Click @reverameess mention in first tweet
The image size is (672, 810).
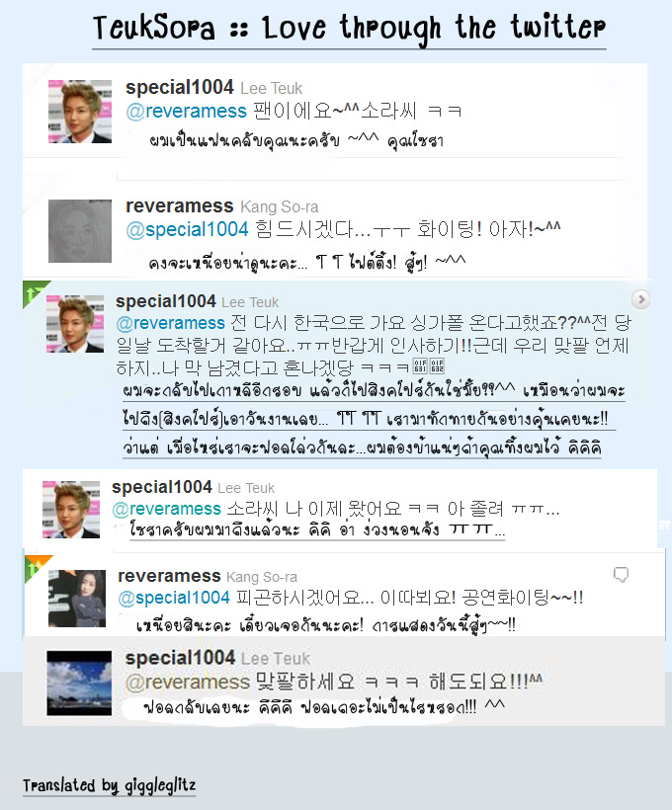pyautogui.click(x=187, y=111)
